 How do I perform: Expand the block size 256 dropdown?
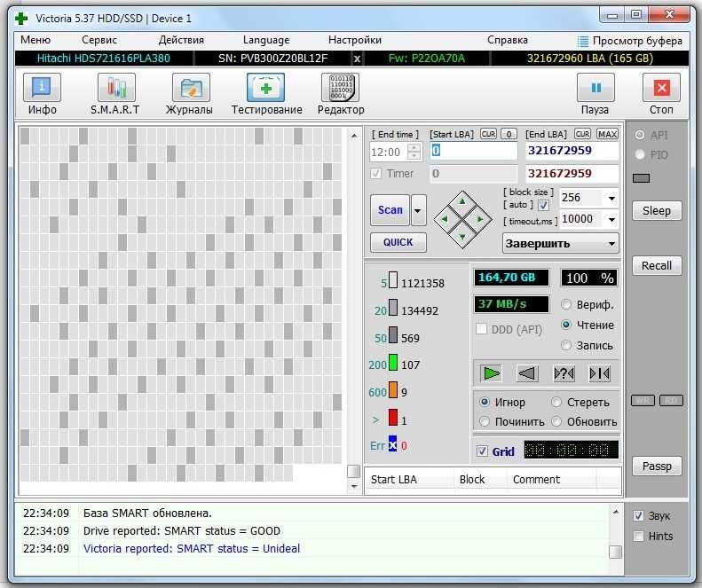point(611,198)
